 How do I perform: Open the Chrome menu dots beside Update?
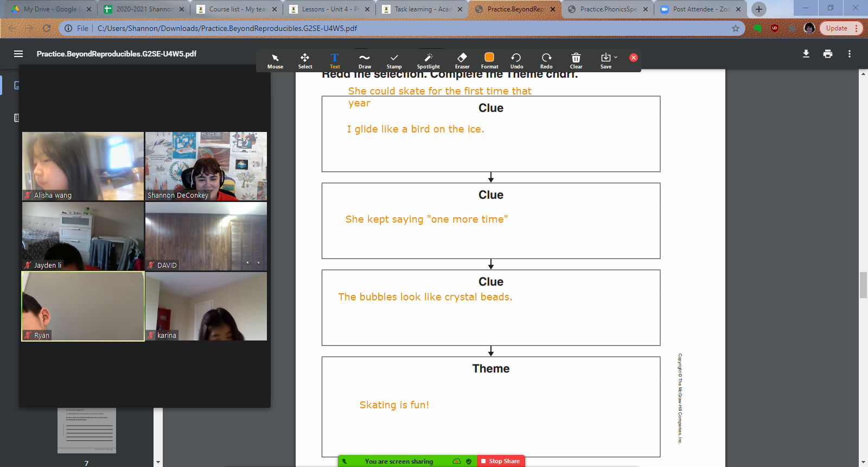[x=856, y=28]
